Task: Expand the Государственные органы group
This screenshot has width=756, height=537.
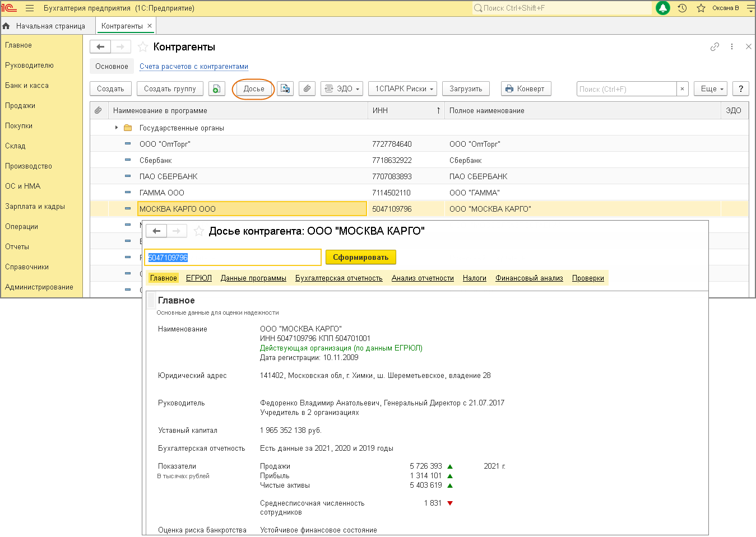Action: tap(117, 128)
